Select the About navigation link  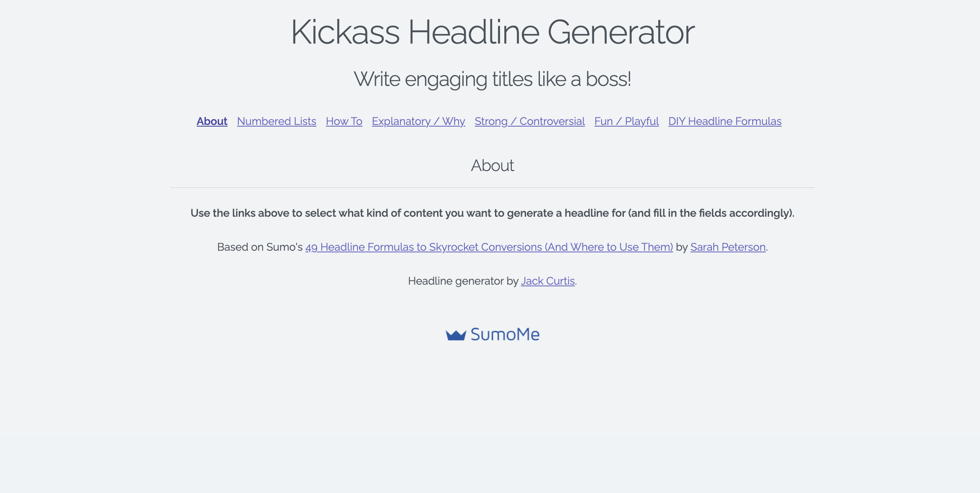[211, 122]
